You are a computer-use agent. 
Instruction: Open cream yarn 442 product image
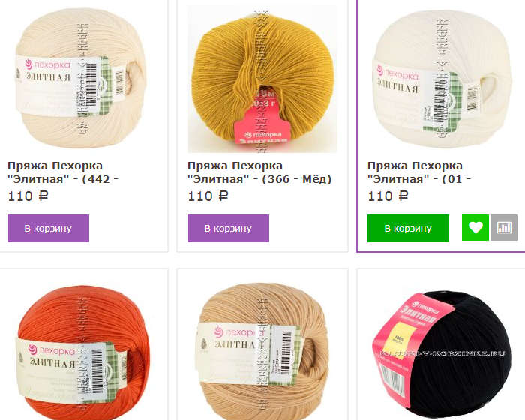point(81,78)
